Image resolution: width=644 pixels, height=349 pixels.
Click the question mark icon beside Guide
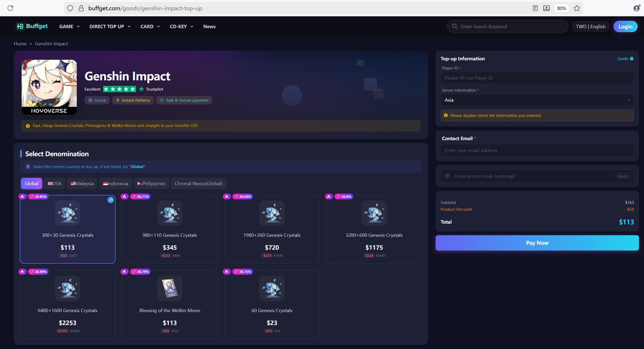[x=632, y=59]
